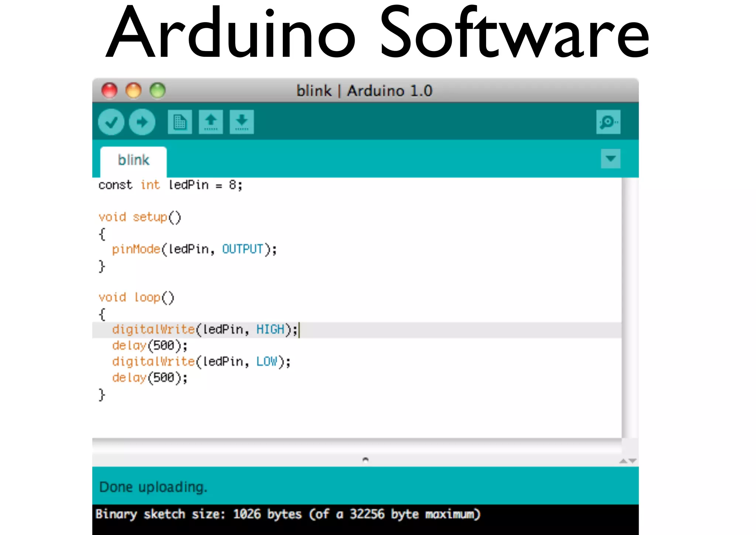Open a sketch with the up-arrow icon
This screenshot has width=756, height=535.
tap(211, 122)
